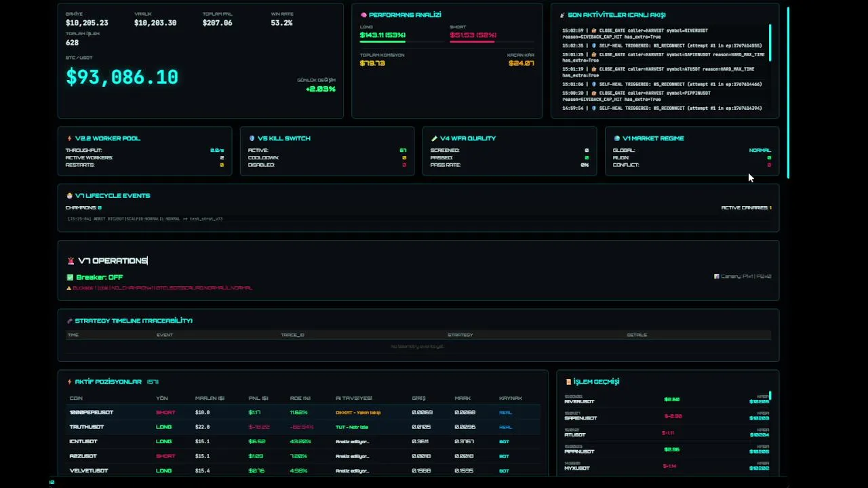The image size is (868, 488).
Task: Click the PNL ($) column header
Action: pyautogui.click(x=258, y=399)
